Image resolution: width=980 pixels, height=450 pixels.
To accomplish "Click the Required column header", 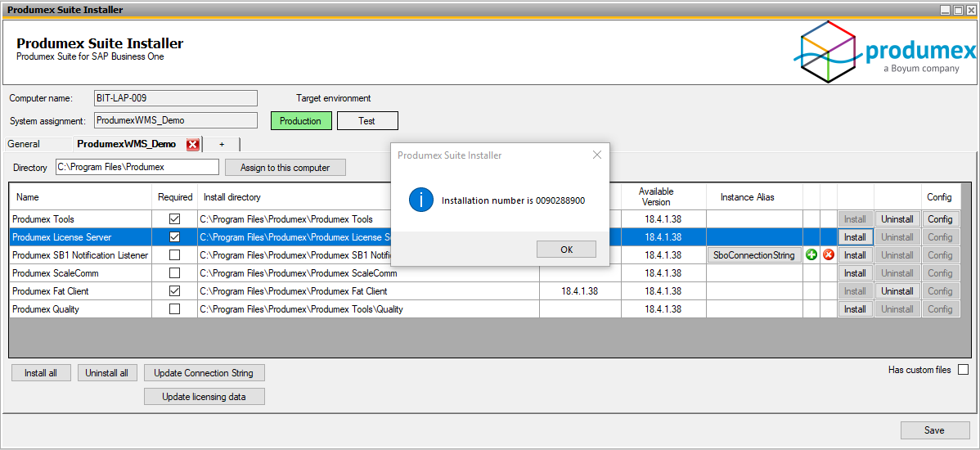I will click(x=175, y=197).
